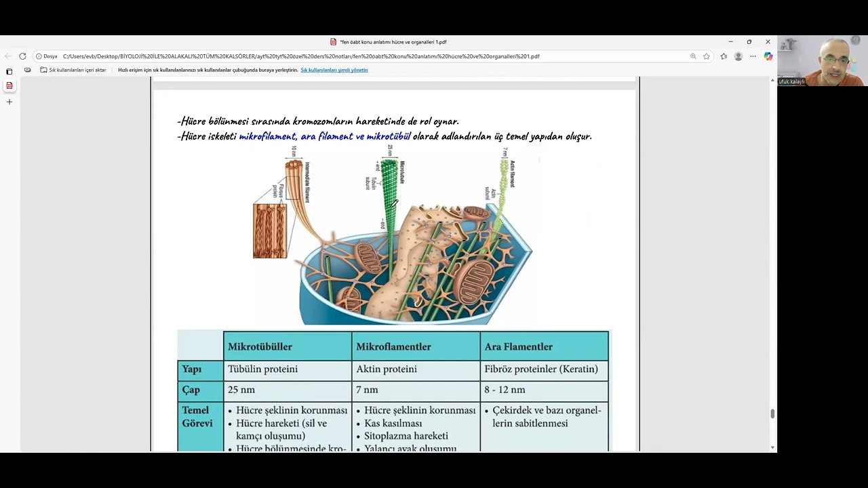Open 'Sık kullanılanları şimdi yönetin' link
This screenshot has height=488, width=868.
coord(334,70)
